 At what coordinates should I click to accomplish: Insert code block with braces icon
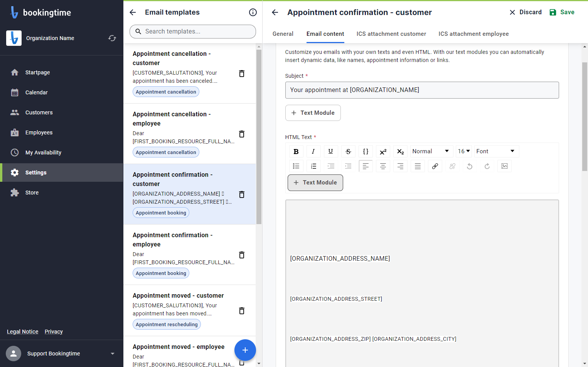click(366, 151)
